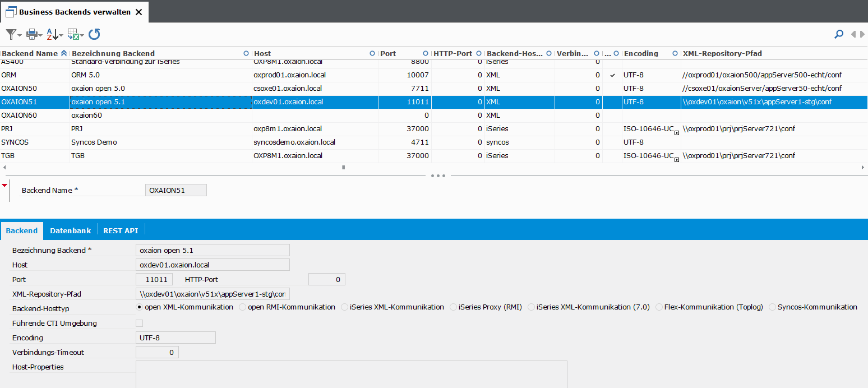Select the SYNCOS row
The height and width of the screenshot is (388, 868).
[x=434, y=142]
